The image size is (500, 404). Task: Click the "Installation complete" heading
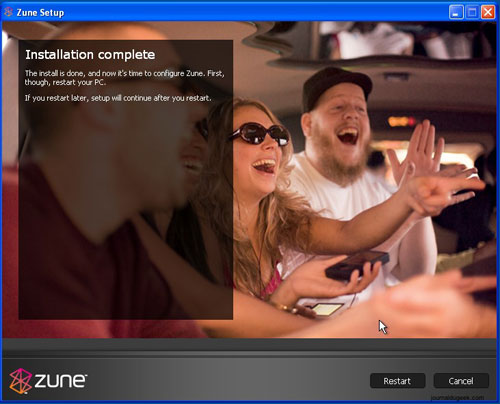[x=90, y=55]
